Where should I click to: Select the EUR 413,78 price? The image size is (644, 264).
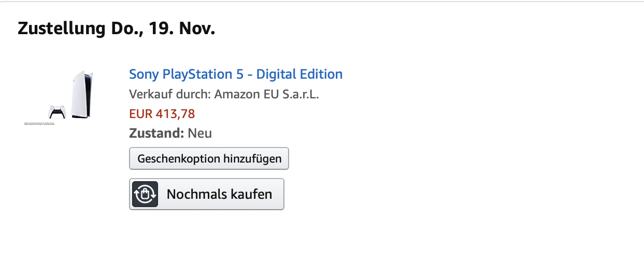(x=162, y=114)
